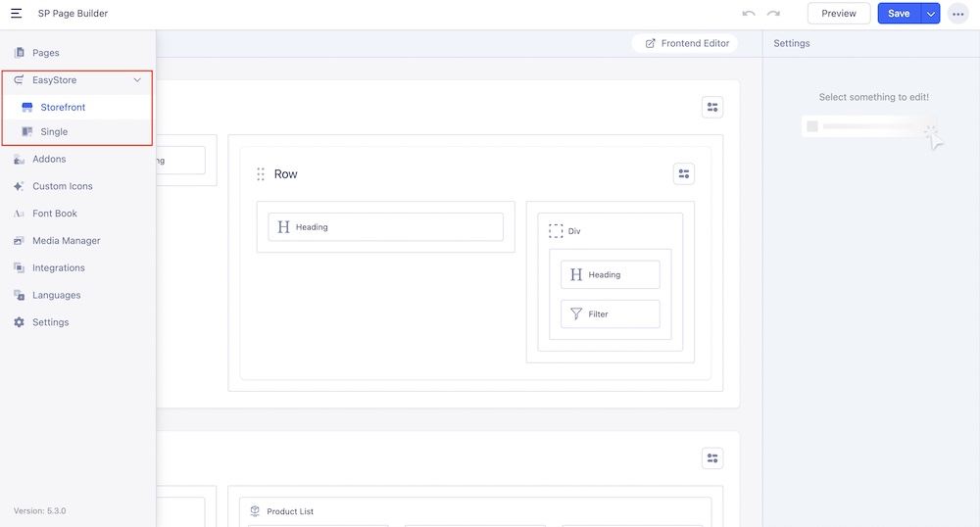Viewport: 980px width, 527px height.
Task: Open the Row settings options icon
Action: (684, 174)
